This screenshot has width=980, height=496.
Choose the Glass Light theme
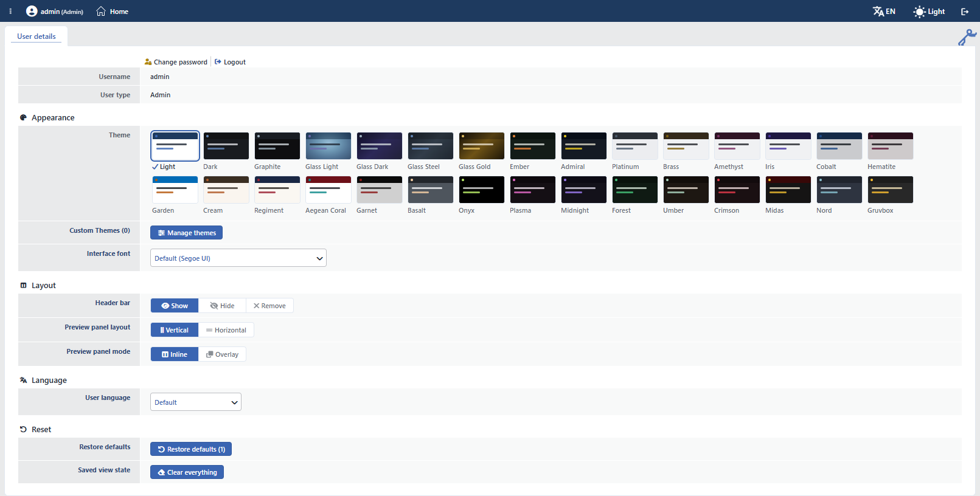328,146
